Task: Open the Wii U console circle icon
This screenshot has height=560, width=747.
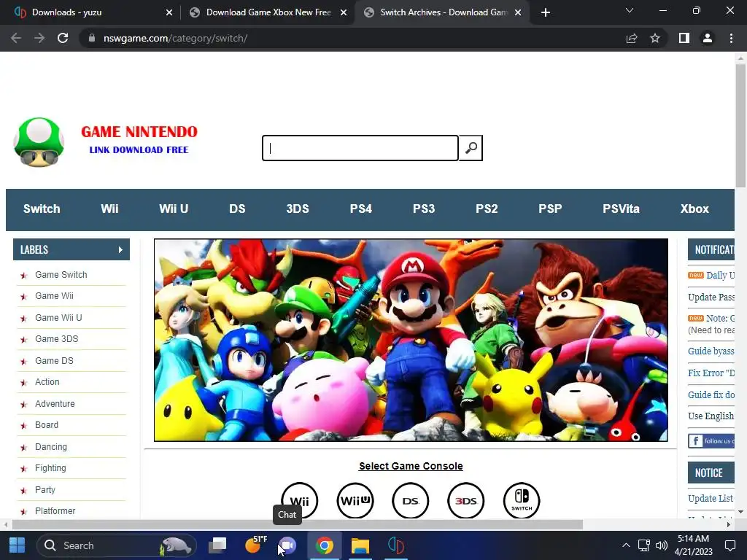Action: (355, 500)
